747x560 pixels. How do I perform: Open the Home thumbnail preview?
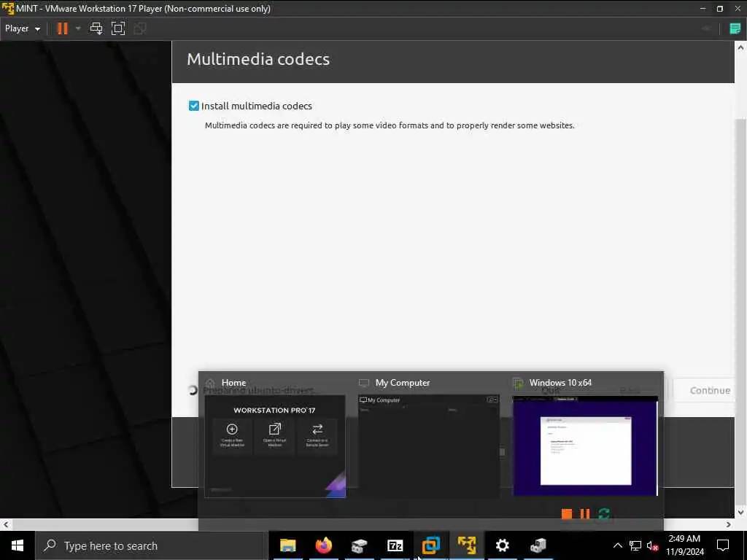[x=275, y=446]
